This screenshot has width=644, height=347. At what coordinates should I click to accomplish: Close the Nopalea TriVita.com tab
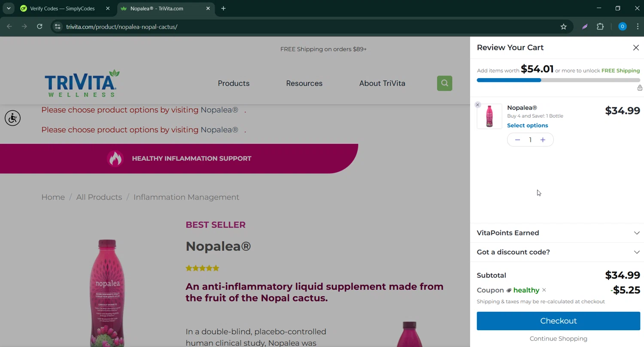(208, 8)
